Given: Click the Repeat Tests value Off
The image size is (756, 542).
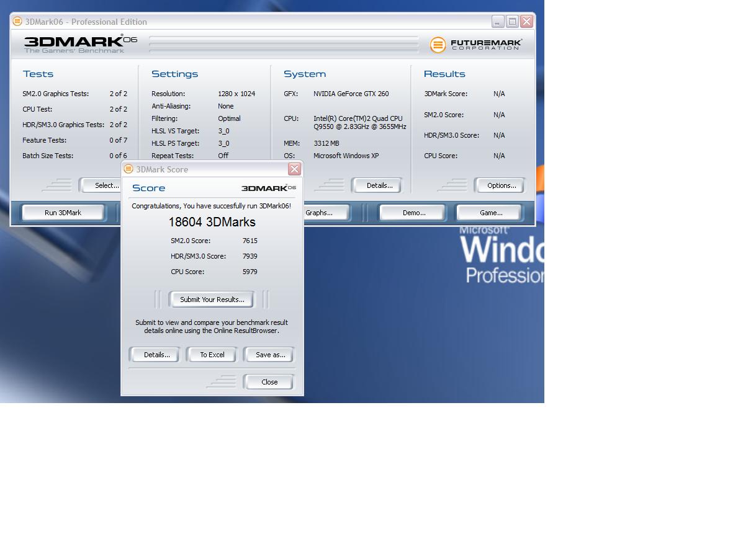Looking at the screenshot, I should tap(223, 156).
